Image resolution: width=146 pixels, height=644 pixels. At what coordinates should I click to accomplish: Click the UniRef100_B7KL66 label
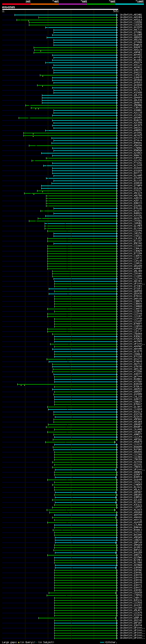(131, 208)
